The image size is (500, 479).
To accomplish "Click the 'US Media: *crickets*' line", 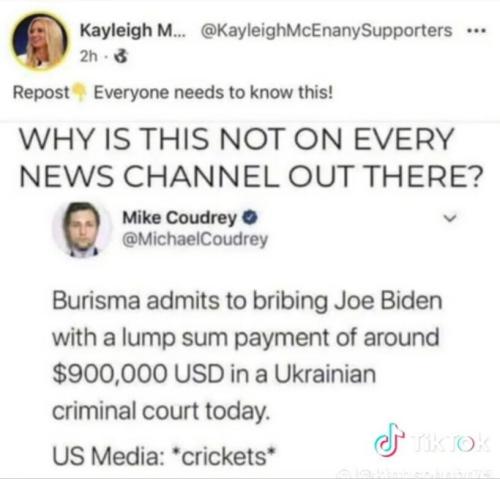I will pos(165,456).
